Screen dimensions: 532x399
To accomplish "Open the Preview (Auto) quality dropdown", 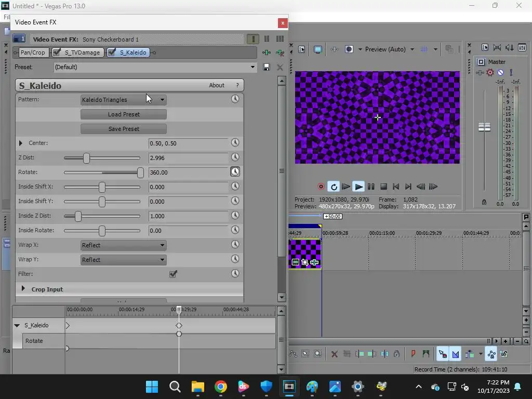I will 412,49.
